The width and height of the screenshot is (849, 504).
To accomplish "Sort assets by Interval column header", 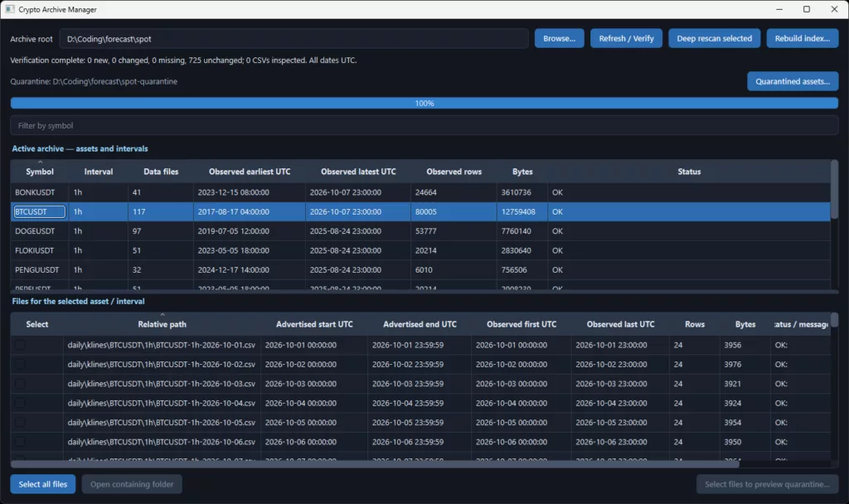I will [99, 172].
